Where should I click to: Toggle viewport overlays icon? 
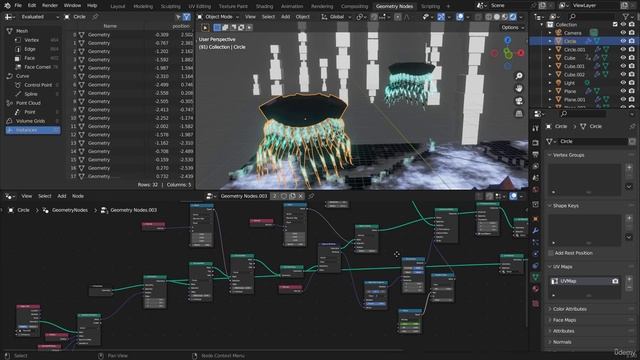click(460, 17)
